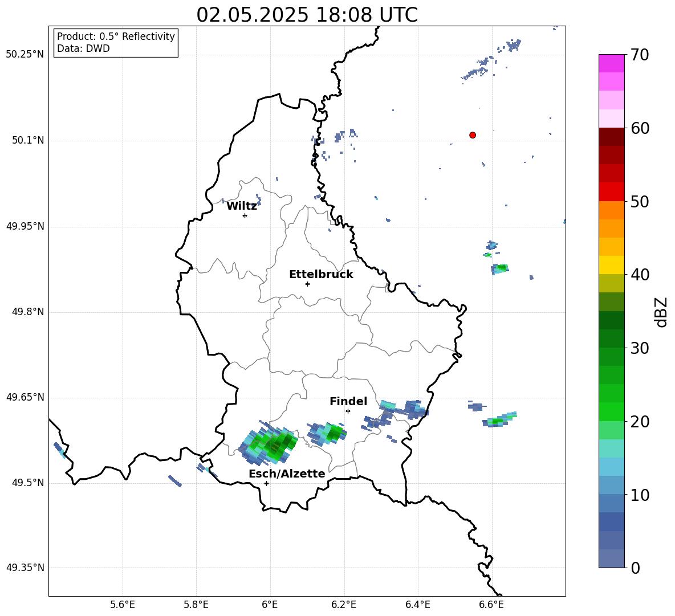Click the 6.4°E longitude label
675x616 pixels.
tap(417, 605)
